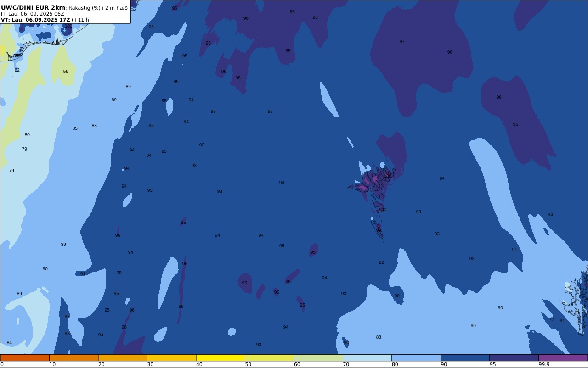
Task: Click the legend tick label '20'
Action: click(101, 364)
